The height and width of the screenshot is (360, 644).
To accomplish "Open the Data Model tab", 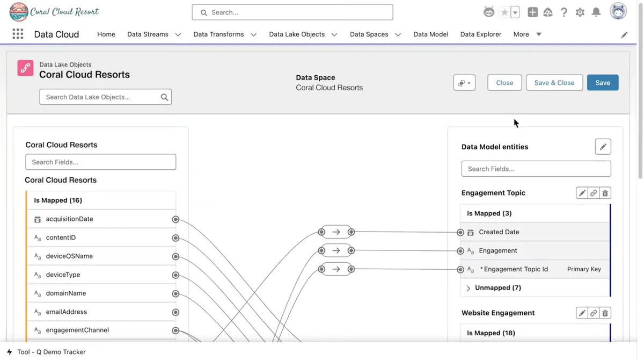I will (x=430, y=34).
